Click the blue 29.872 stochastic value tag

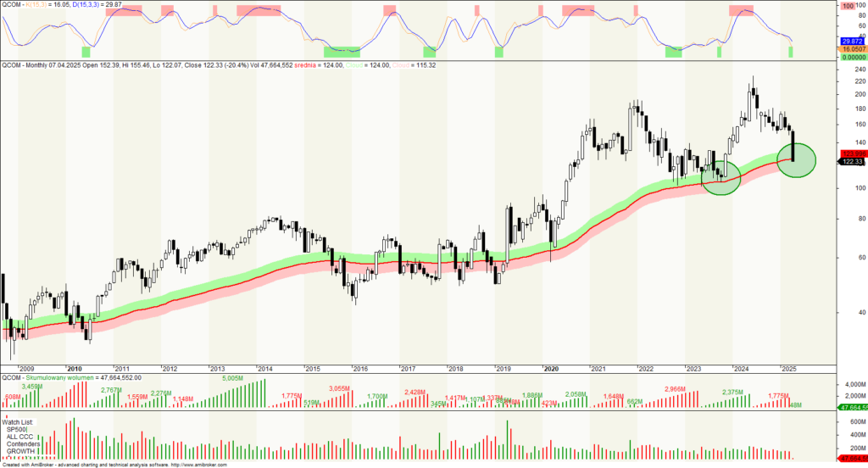[x=852, y=42]
